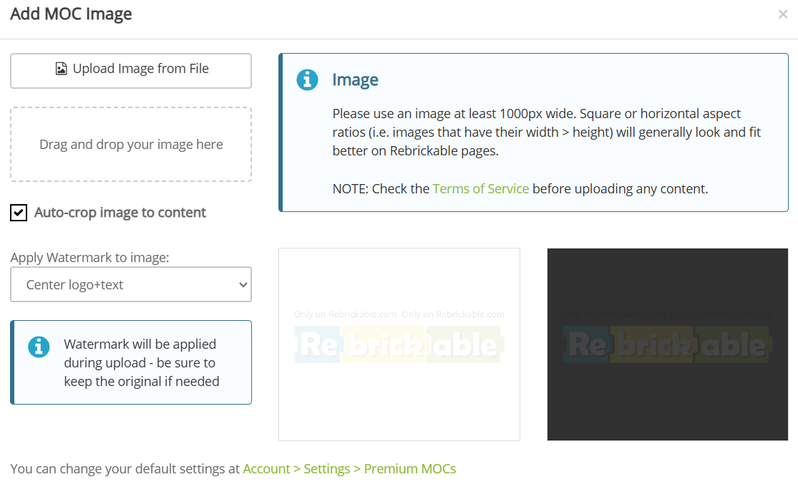Close the Add MOC Image dialog

coord(781,15)
